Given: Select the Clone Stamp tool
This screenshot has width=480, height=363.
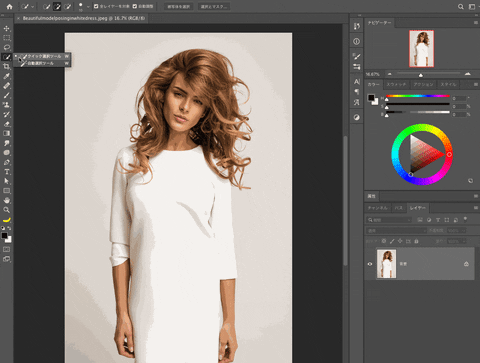Looking at the screenshot, I should click(7, 105).
